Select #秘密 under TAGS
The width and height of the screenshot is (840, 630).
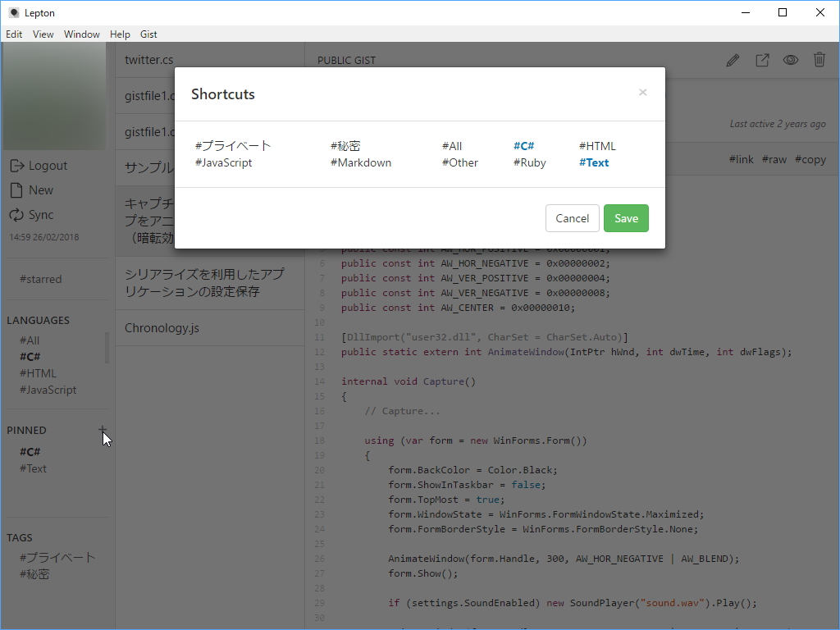[x=34, y=573]
